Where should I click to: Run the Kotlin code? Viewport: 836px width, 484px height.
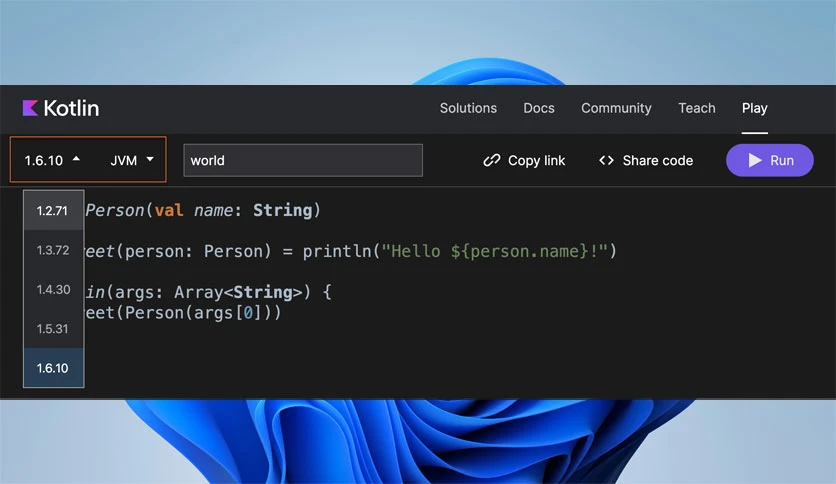769,160
